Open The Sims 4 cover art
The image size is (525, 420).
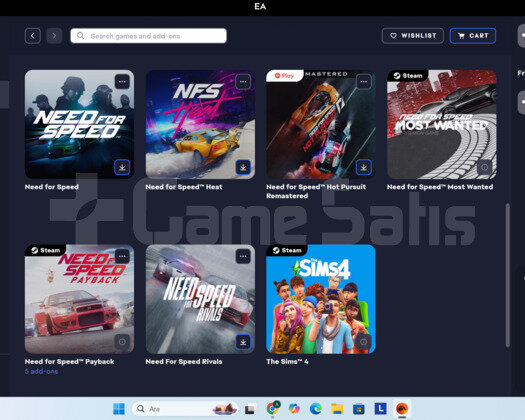click(x=321, y=299)
